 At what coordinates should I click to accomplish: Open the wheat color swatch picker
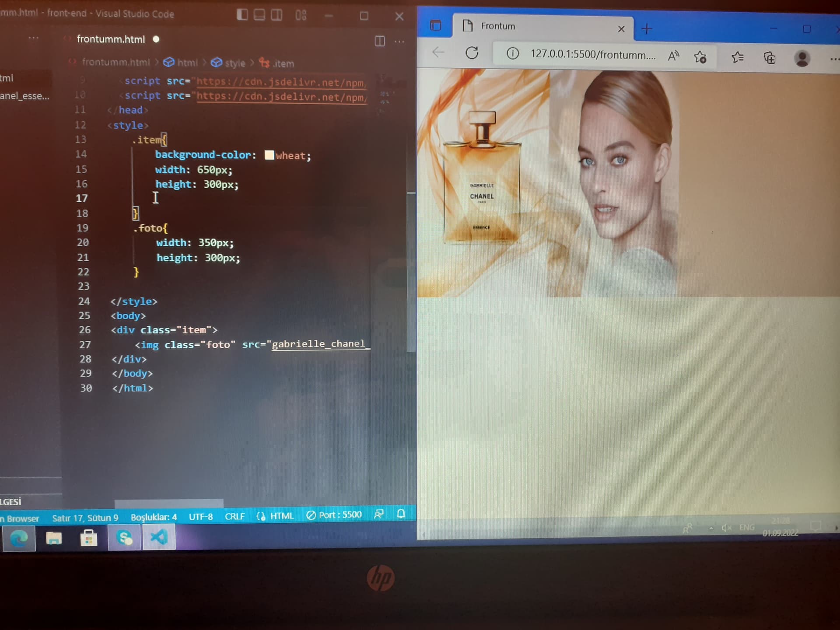point(269,155)
